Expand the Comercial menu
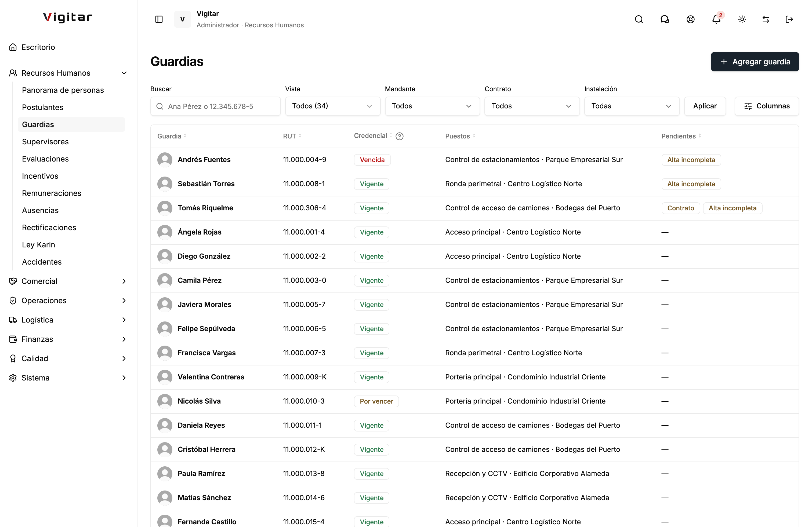The image size is (812, 527). coord(68,281)
